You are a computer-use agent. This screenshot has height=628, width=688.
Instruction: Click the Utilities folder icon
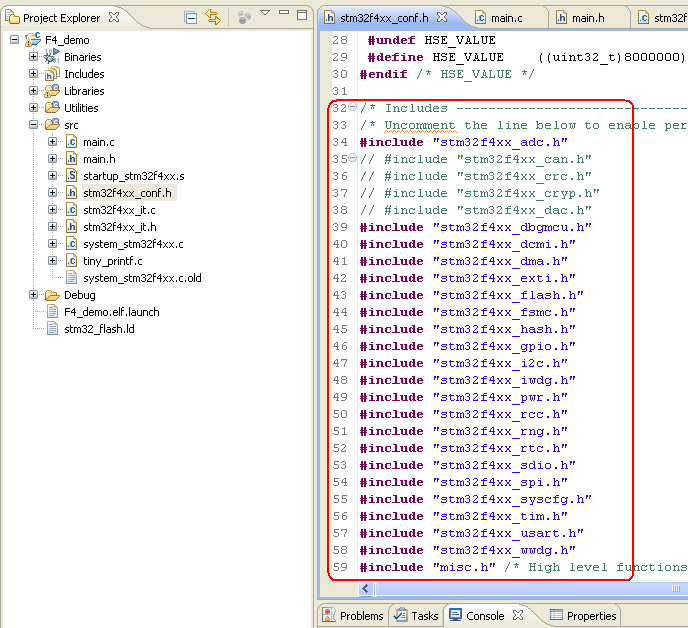point(52,108)
